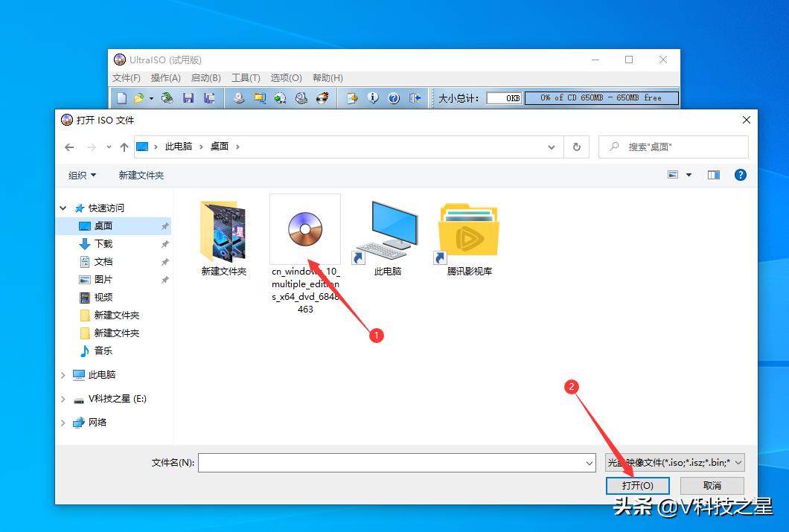Viewport: 789px width, 532px height.
Task: Open the 选项(O) menu
Action: pos(286,77)
